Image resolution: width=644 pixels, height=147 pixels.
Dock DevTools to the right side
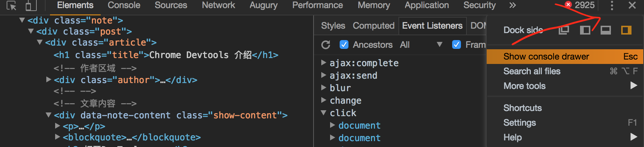pyautogui.click(x=626, y=30)
